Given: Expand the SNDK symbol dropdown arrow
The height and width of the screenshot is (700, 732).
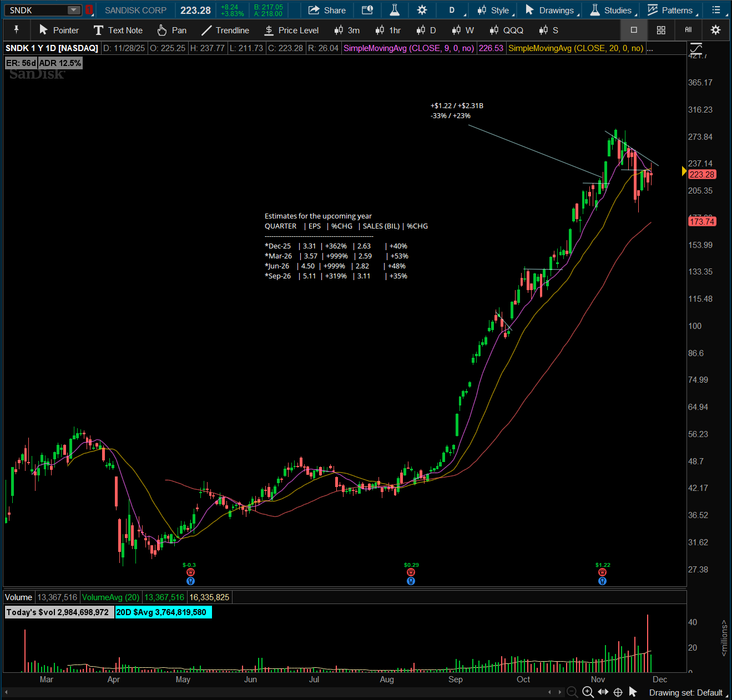Looking at the screenshot, I should pyautogui.click(x=74, y=10).
